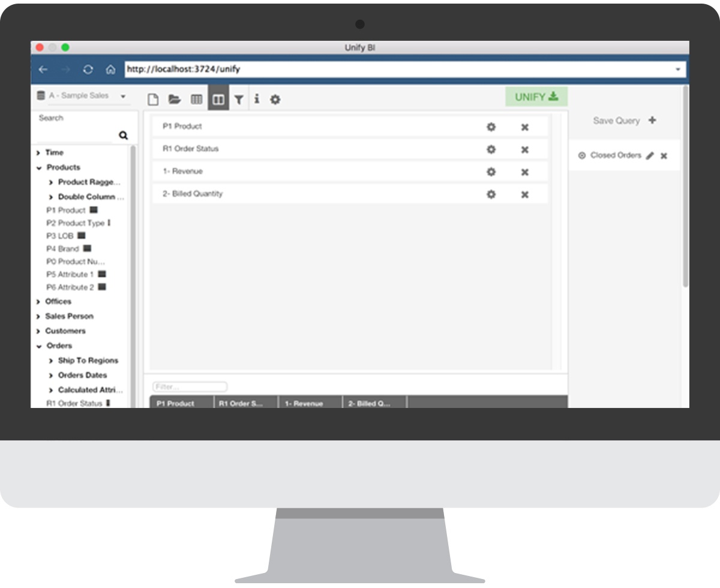The width and height of the screenshot is (720, 588).
Task: Click the UNIFY download button
Action: [536, 97]
